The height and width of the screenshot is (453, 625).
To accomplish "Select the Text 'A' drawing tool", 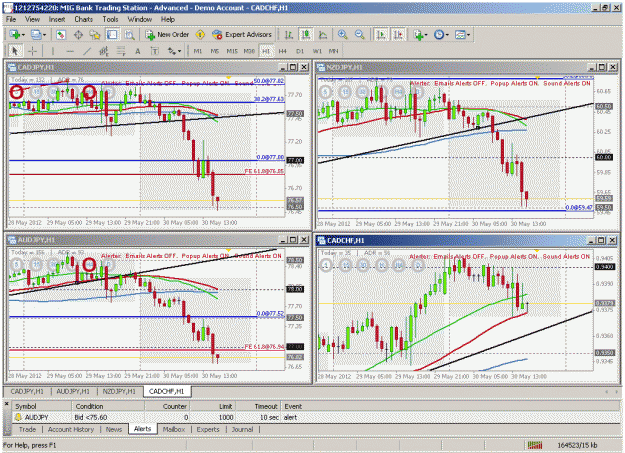I will [138, 51].
